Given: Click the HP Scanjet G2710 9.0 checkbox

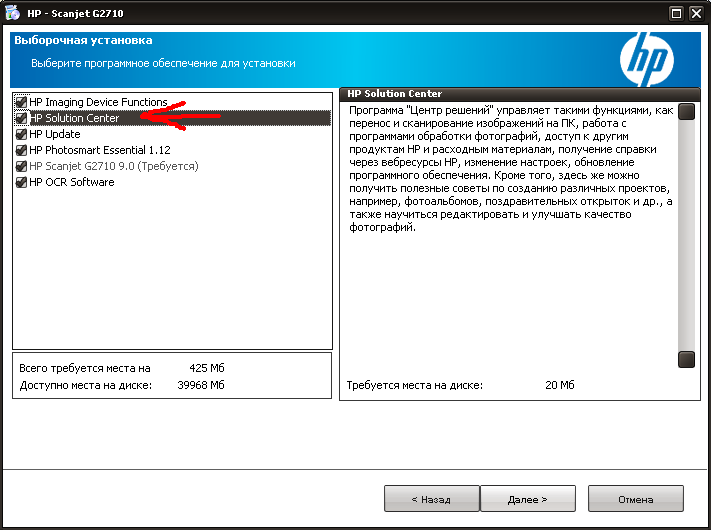Looking at the screenshot, I should (x=21, y=166).
